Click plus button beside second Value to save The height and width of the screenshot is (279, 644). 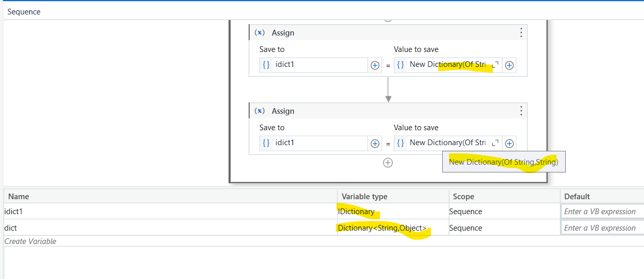coord(509,144)
